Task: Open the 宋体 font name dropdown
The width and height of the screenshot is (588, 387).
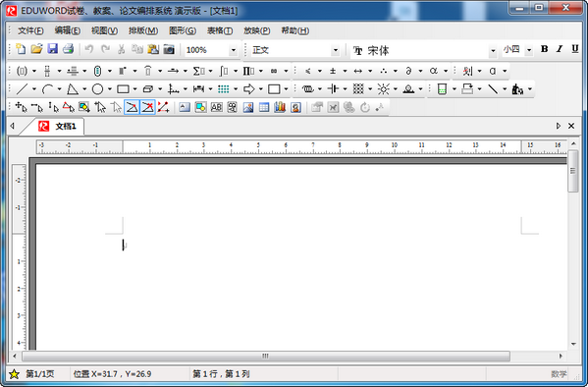Action: point(493,50)
